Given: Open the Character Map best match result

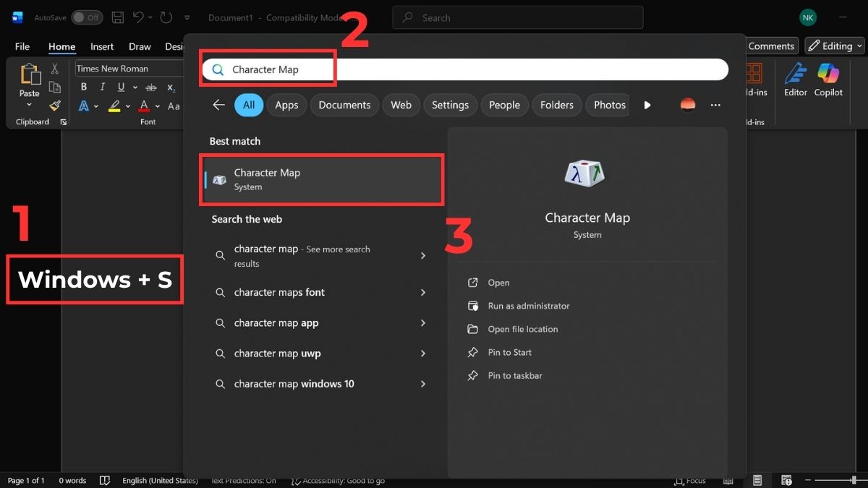Looking at the screenshot, I should [x=322, y=179].
